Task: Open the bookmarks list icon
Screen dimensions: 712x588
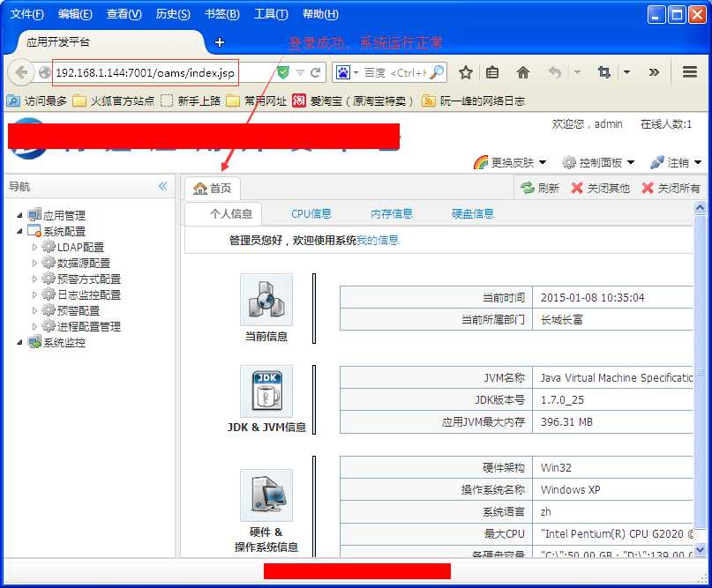Action: (492, 72)
